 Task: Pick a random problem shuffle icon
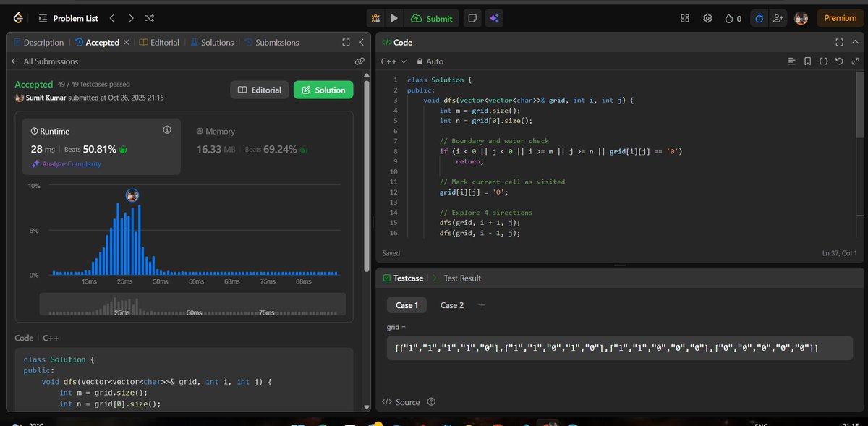coord(149,18)
